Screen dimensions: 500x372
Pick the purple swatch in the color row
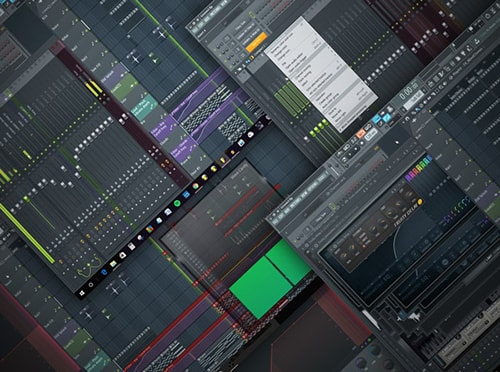[409, 177]
